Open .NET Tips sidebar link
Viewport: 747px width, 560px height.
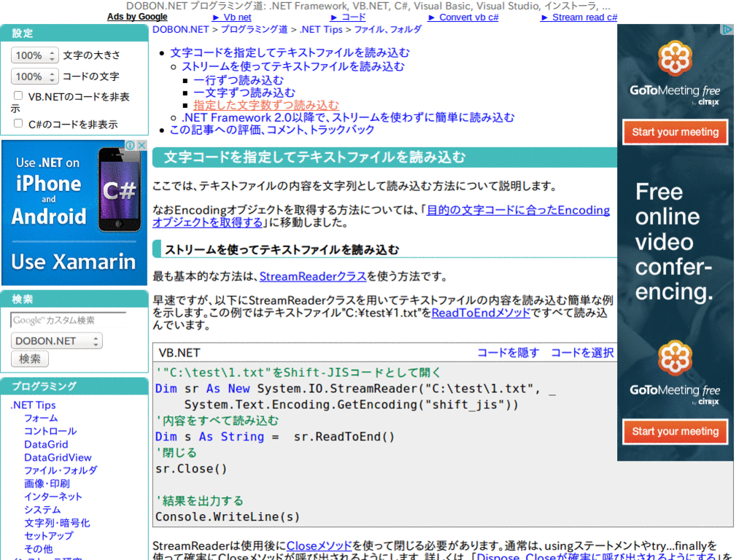tap(33, 405)
